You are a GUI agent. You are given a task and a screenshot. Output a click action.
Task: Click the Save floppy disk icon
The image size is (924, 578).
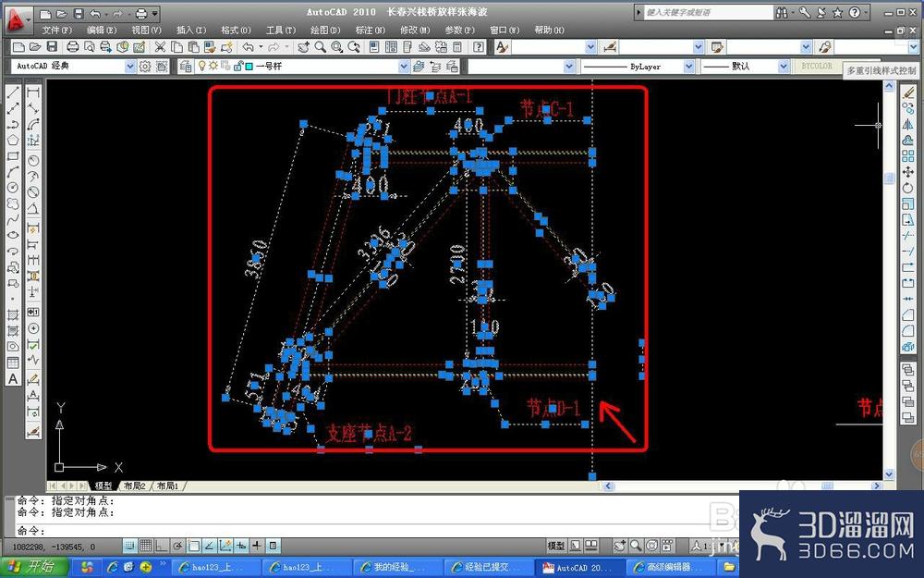pos(52,47)
